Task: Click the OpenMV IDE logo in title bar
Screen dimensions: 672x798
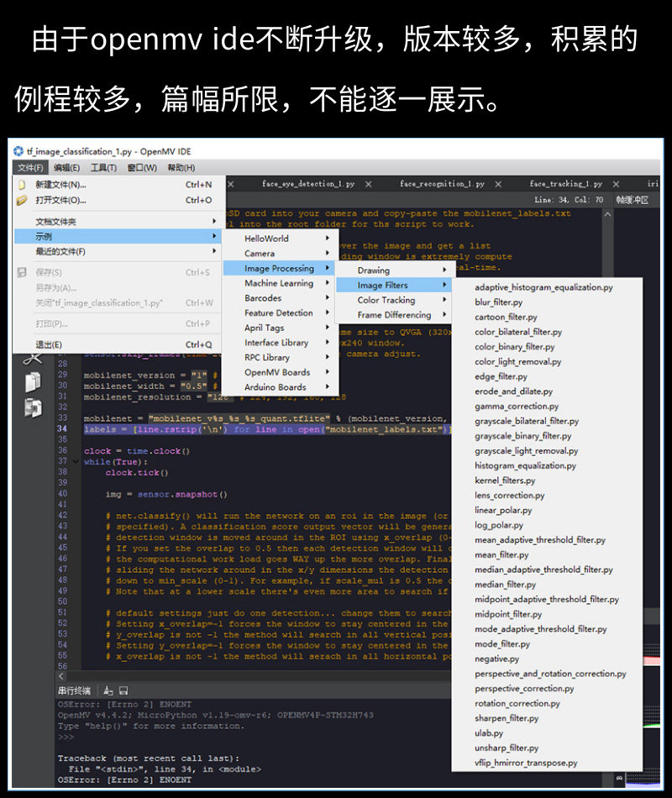Action: (x=18, y=151)
